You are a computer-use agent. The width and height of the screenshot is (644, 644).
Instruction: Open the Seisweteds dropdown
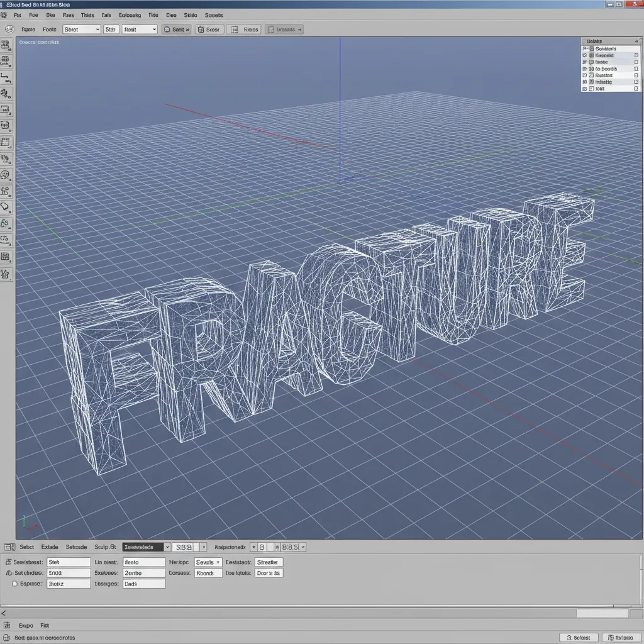pyautogui.click(x=146, y=547)
